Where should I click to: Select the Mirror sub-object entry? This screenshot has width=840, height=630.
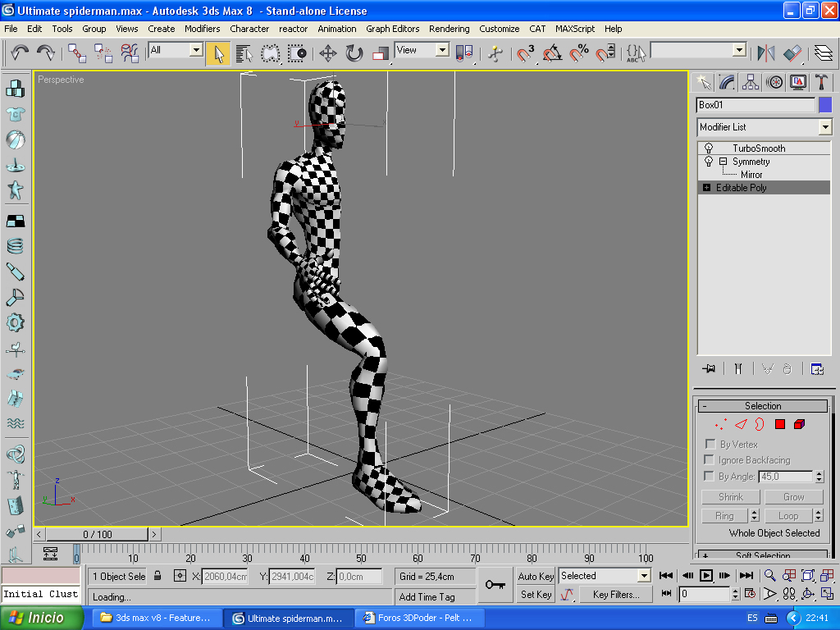coord(751,175)
